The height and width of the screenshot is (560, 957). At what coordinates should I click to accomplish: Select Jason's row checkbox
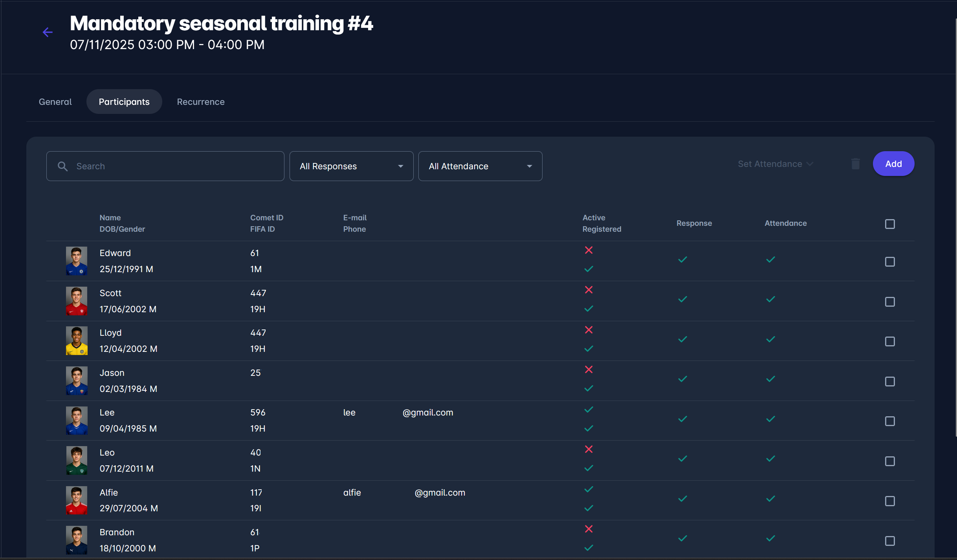(x=890, y=382)
